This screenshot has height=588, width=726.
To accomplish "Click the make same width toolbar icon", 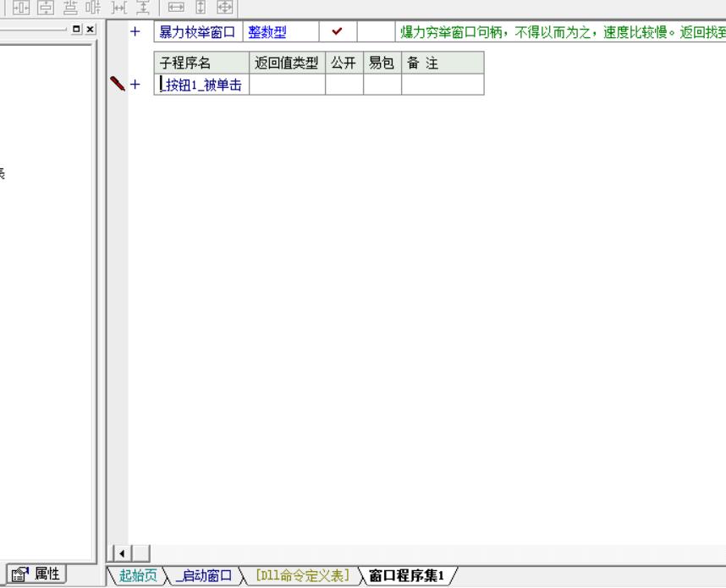I will [x=176, y=8].
